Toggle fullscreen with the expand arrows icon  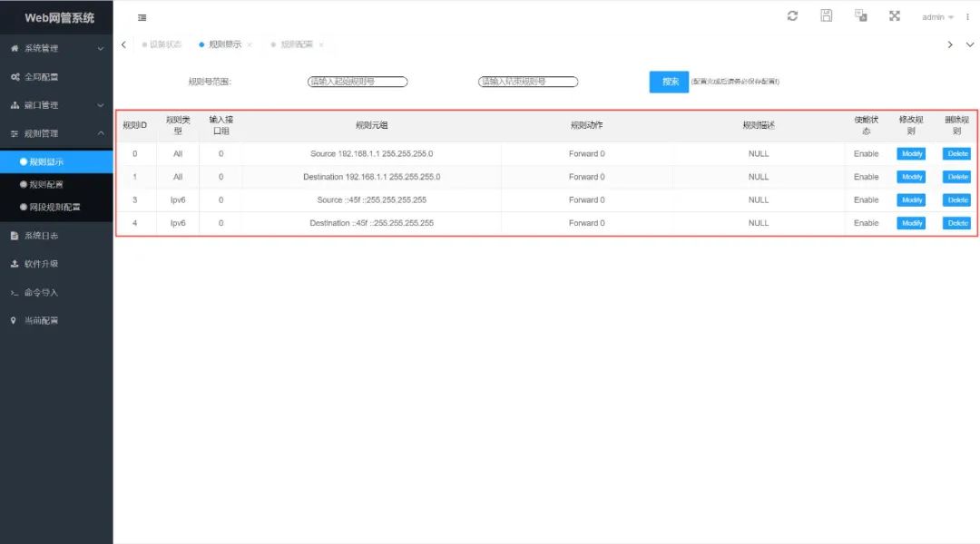894,16
